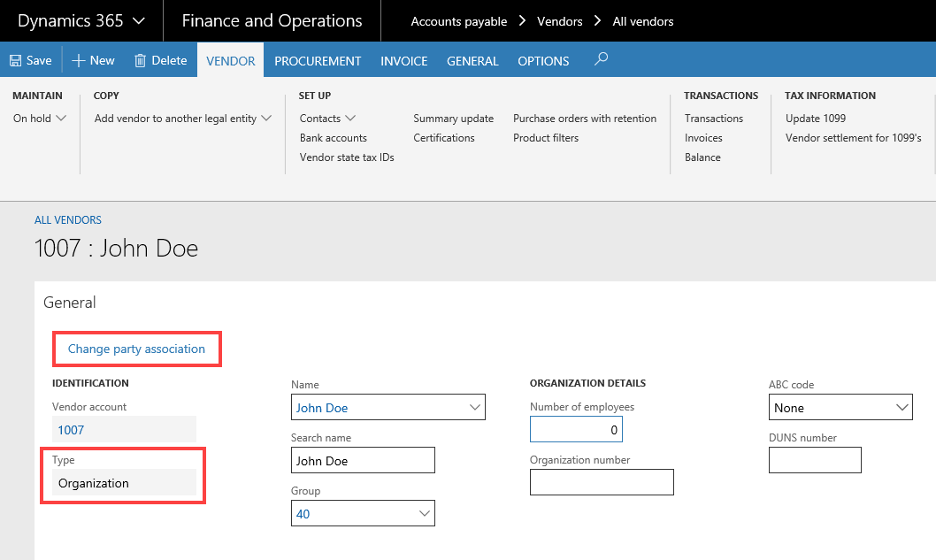This screenshot has height=560, width=936.
Task: Open Bank accounts under Set up
Action: [333, 138]
